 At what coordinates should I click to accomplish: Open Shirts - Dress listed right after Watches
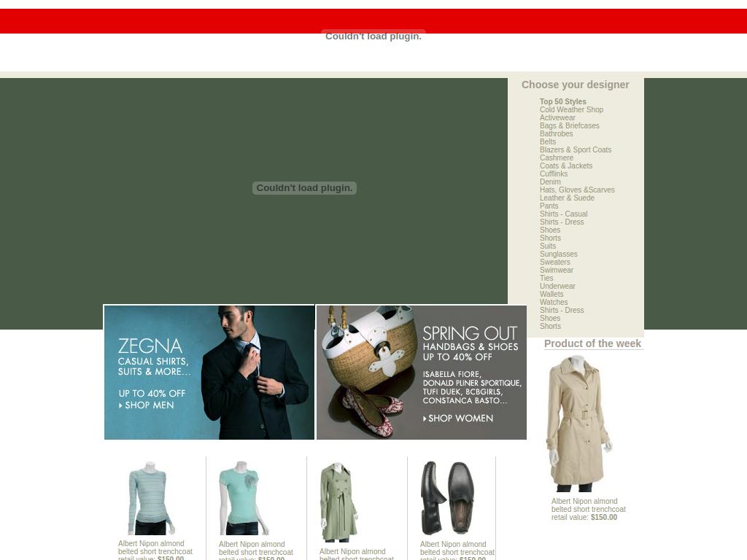click(562, 310)
